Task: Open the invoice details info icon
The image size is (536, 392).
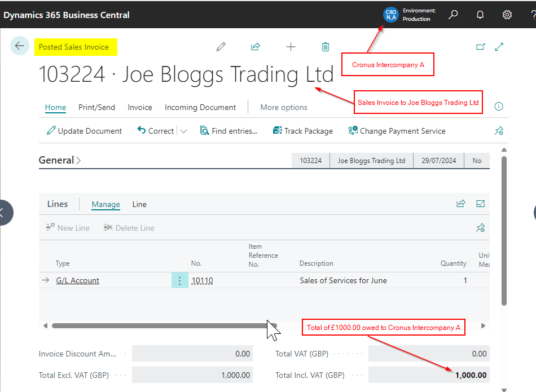Action: click(499, 107)
